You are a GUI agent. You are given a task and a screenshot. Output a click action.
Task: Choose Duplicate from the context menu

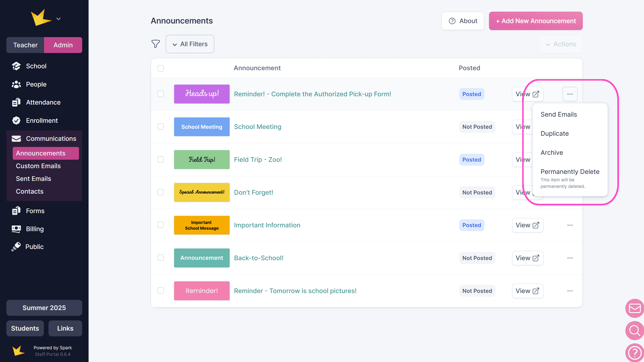(555, 133)
